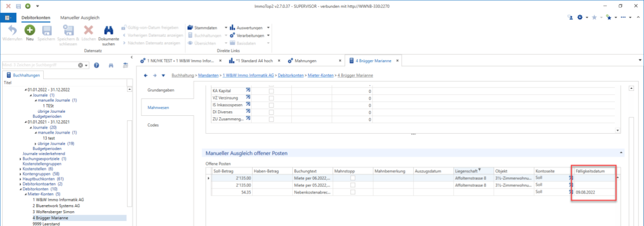This screenshot has height=226, width=644.
Task: Toggle Mahnstopp for Nebenkostenabrechnung row
Action: point(353,192)
